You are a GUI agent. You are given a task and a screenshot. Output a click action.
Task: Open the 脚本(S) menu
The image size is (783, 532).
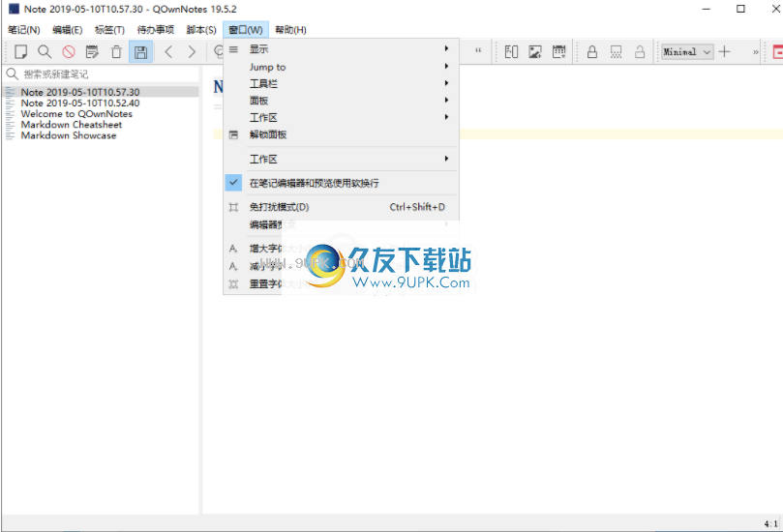coord(201,30)
